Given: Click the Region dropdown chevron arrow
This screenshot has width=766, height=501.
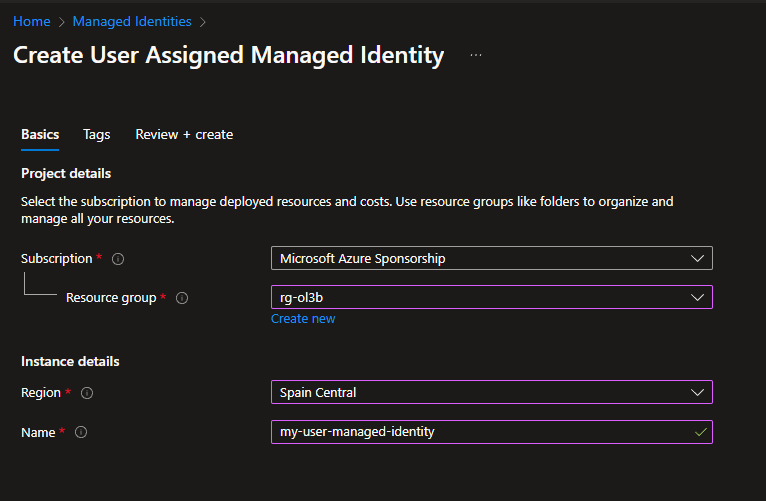Looking at the screenshot, I should 698,393.
